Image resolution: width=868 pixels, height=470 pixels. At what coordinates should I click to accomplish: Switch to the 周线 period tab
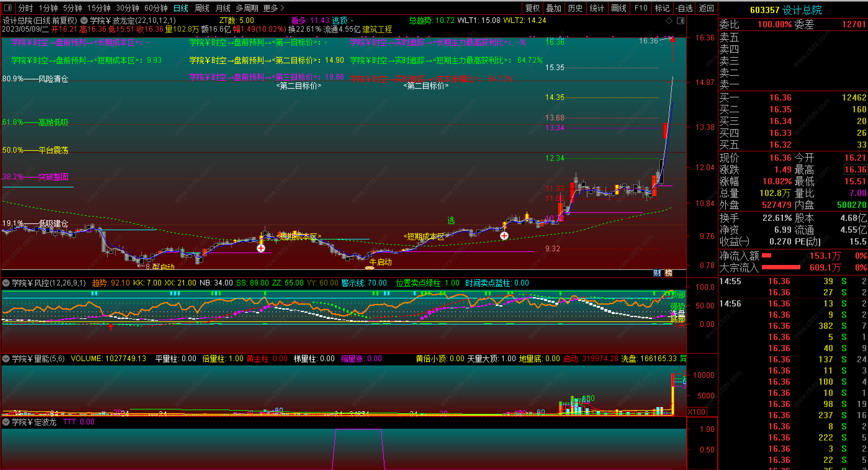coord(202,8)
